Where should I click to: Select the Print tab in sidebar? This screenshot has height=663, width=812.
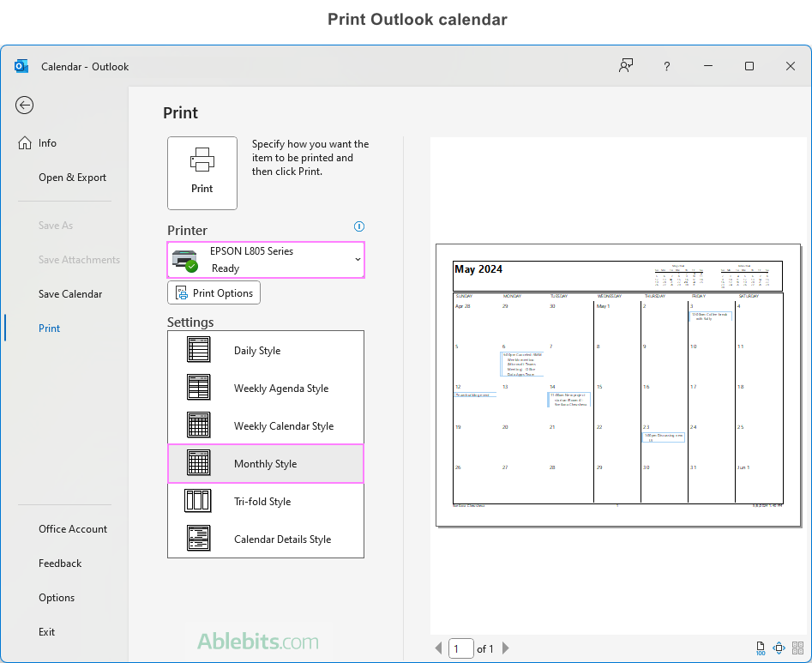coord(49,328)
